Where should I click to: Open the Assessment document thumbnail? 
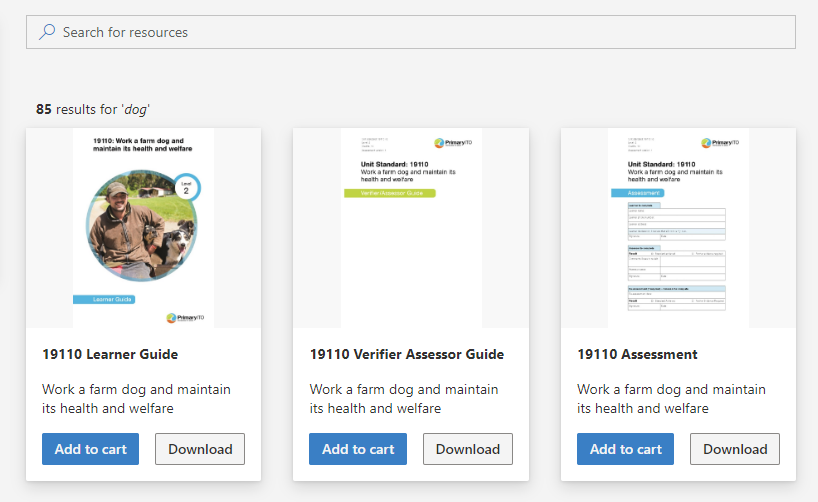coord(678,228)
